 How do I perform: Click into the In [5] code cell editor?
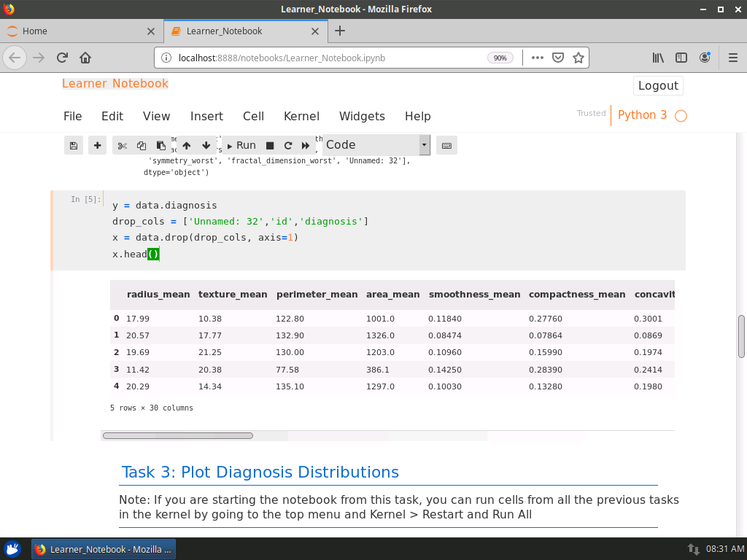click(394, 230)
